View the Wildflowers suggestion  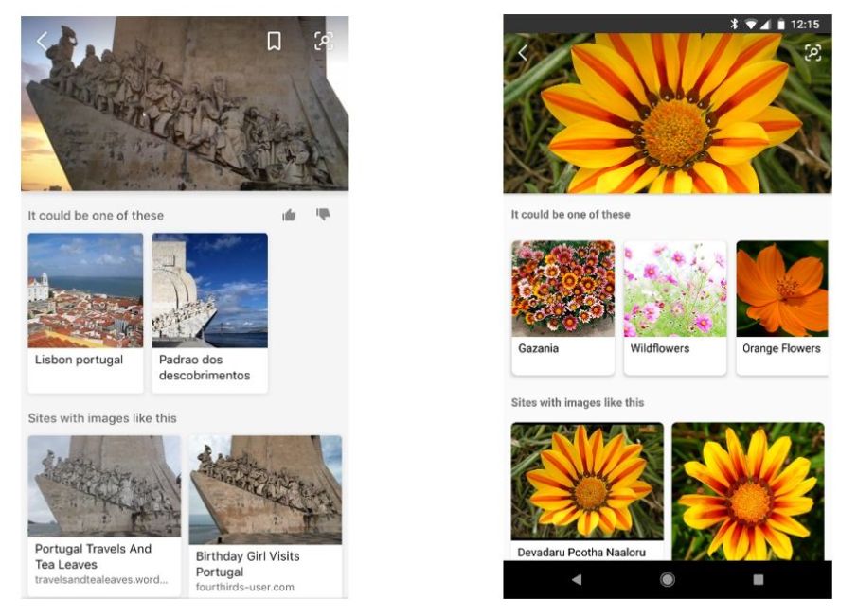coord(674,293)
